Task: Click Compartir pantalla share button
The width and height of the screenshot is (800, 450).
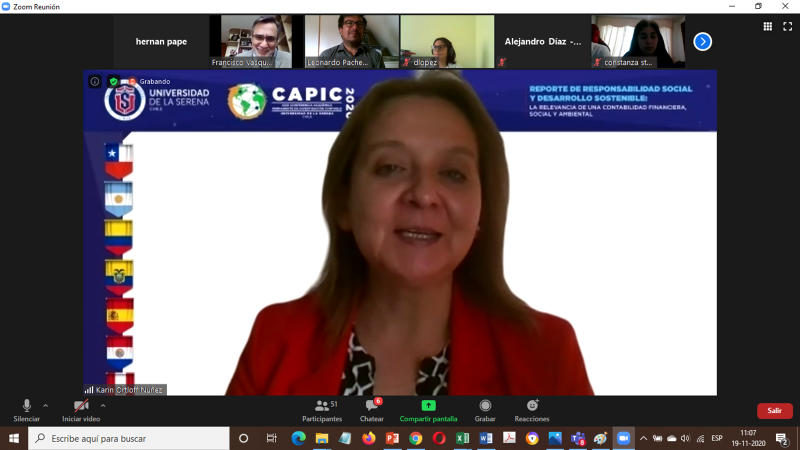Action: (428, 411)
